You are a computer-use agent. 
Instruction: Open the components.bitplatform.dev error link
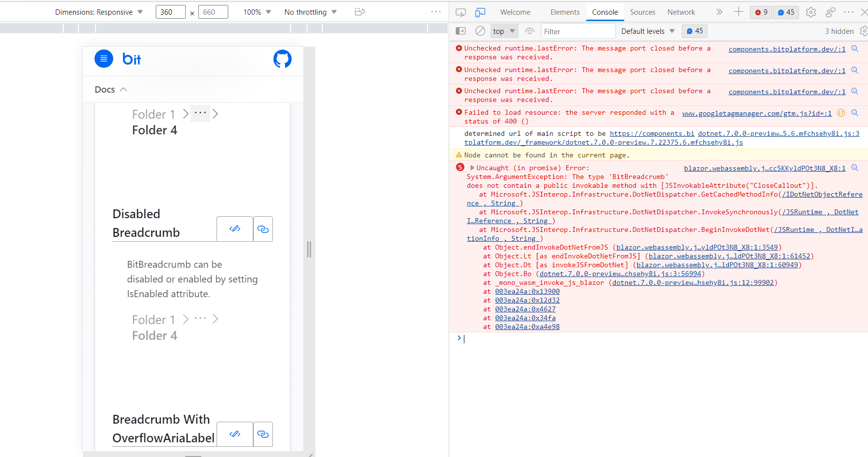click(x=787, y=49)
